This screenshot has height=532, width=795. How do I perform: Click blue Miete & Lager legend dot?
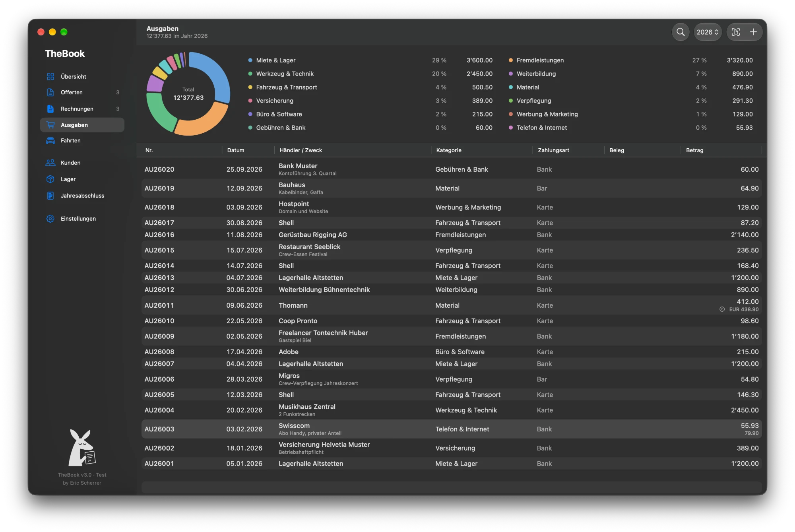pyautogui.click(x=250, y=60)
